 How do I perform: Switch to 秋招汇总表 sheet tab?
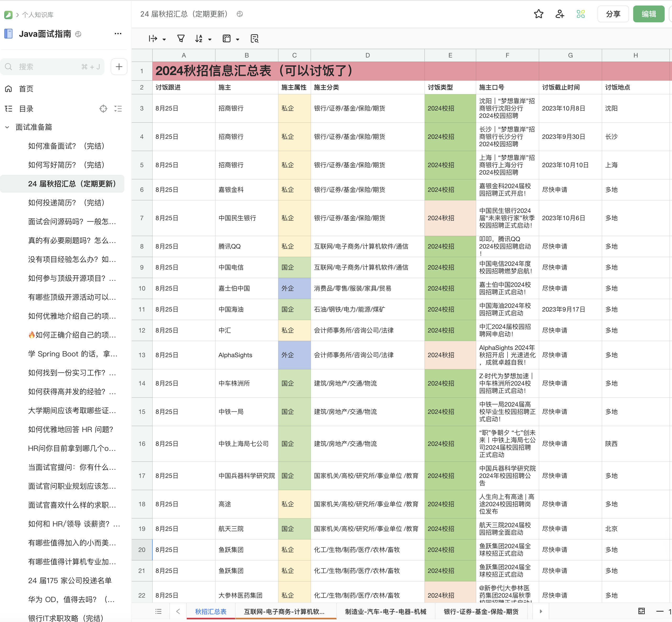pyautogui.click(x=211, y=611)
